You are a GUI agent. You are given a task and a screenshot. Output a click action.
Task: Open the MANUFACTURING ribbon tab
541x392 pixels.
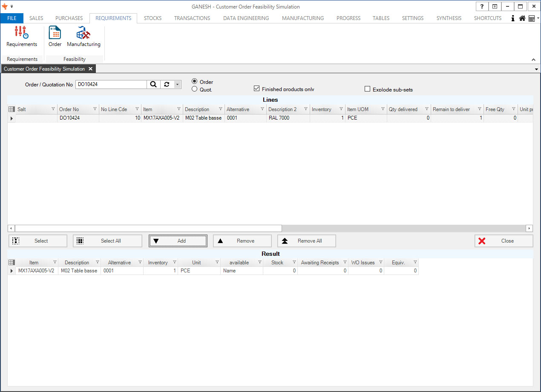click(x=302, y=18)
